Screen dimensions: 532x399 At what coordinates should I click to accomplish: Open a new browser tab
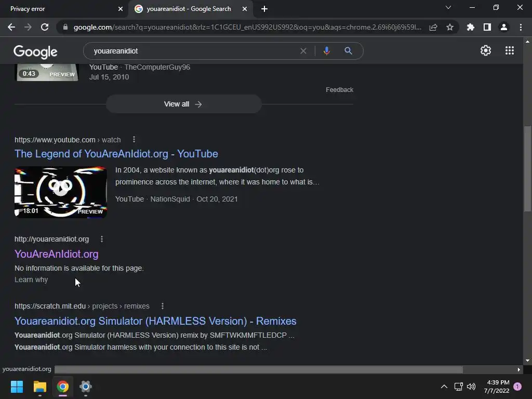264,9
